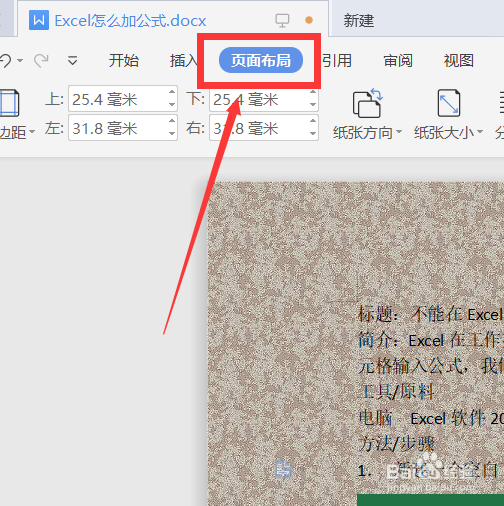Open the 审阅 ribbon tab
Screen dimensions: 504x506
click(398, 61)
